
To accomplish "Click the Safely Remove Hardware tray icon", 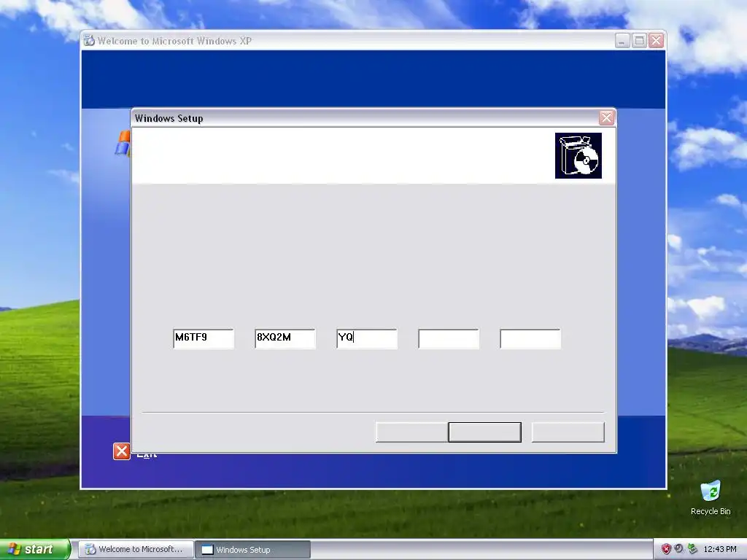I will point(692,549).
